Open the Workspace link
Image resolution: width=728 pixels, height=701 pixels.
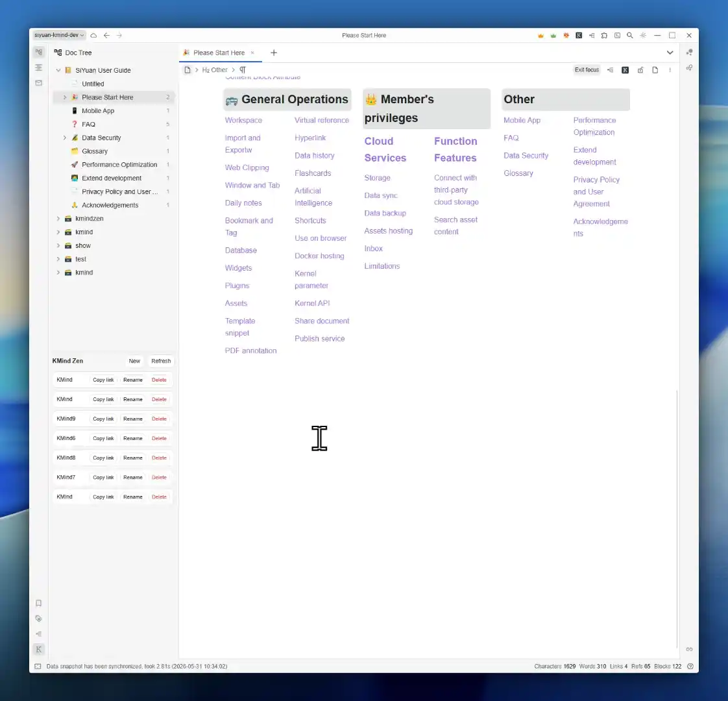(x=243, y=120)
